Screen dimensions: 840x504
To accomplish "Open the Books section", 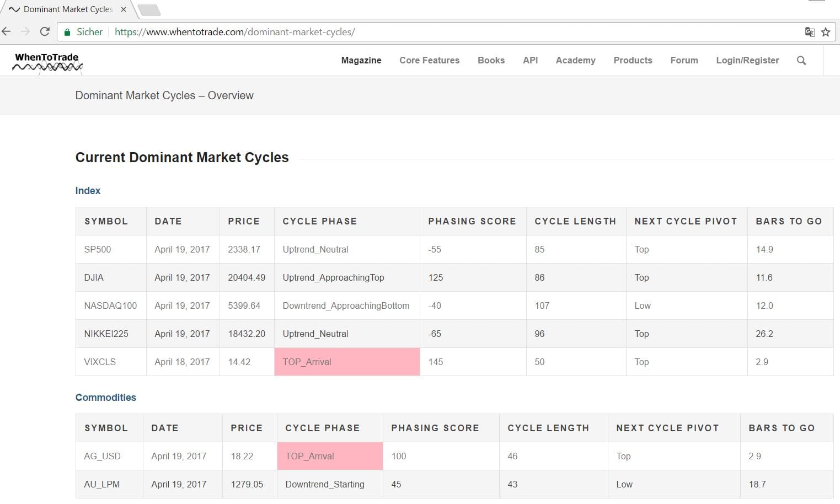I will point(491,60).
